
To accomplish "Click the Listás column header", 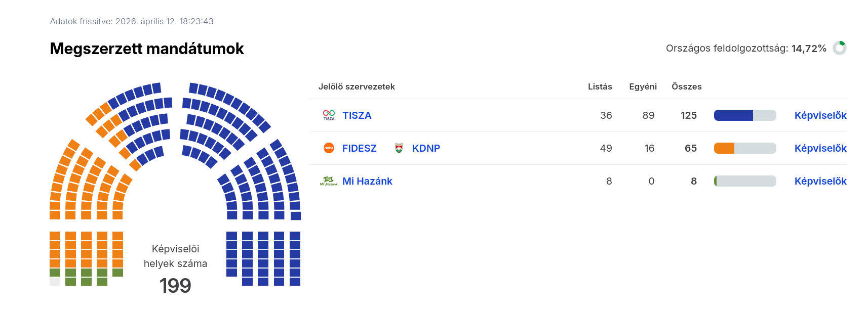I will [600, 86].
